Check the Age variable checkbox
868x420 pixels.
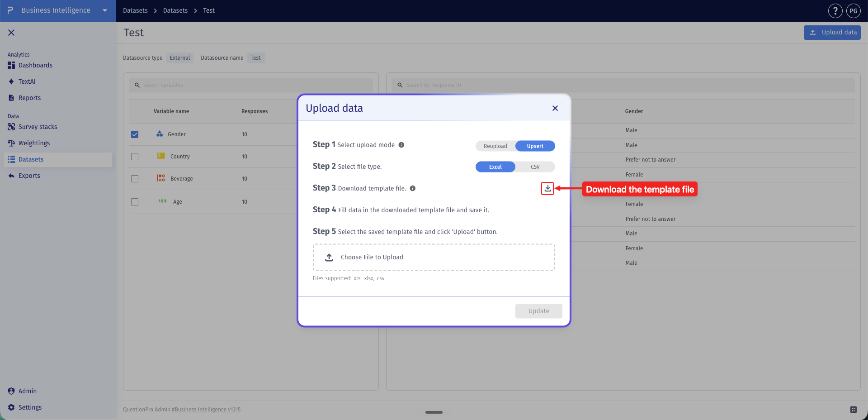pos(135,202)
